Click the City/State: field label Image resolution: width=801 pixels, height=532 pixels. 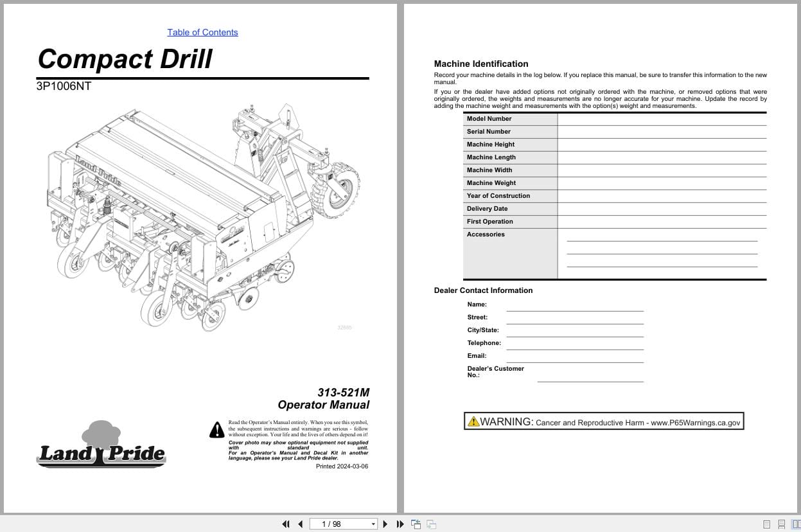point(482,330)
